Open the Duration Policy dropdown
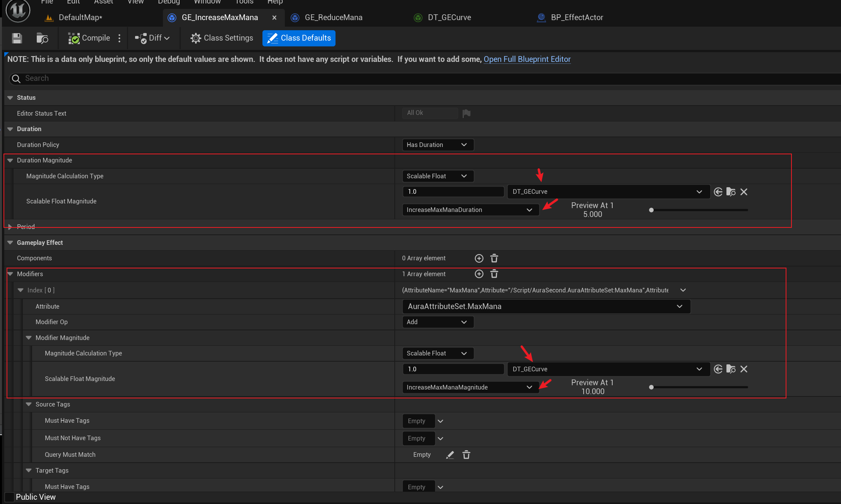This screenshot has height=504, width=841. (x=437, y=145)
